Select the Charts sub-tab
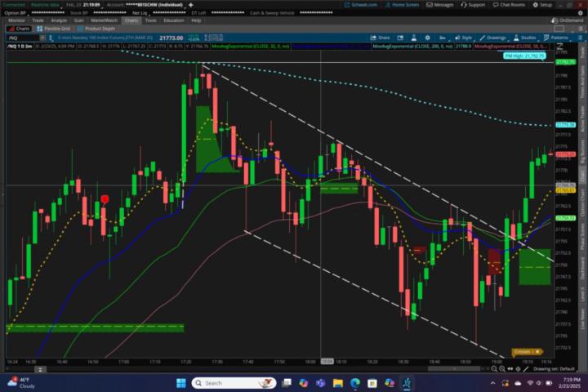Image resolution: width=588 pixels, height=392 pixels. (19, 29)
